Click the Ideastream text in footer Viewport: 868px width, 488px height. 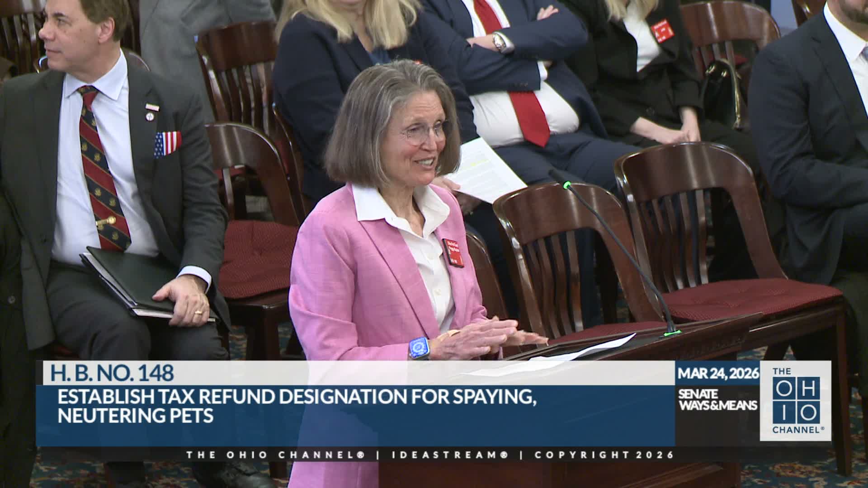(x=450, y=455)
